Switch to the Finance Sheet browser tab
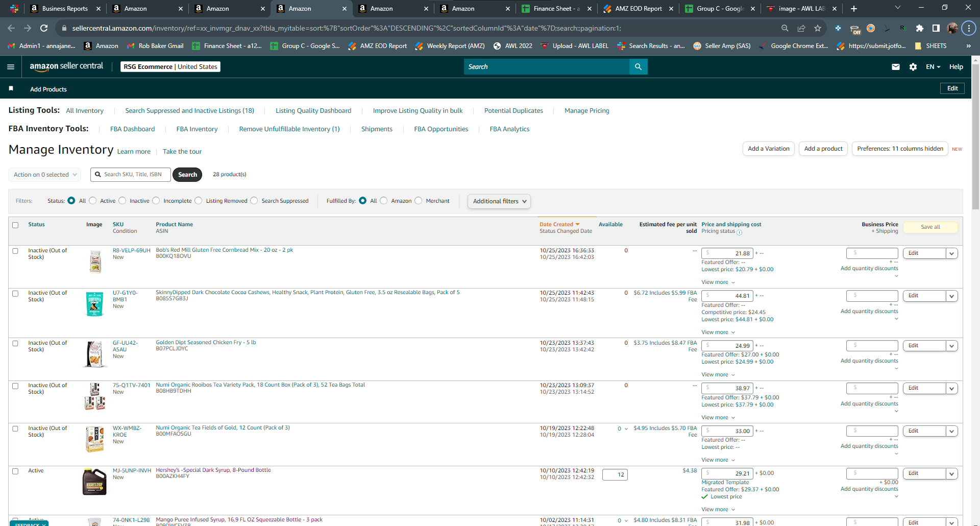980x526 pixels. tap(556, 9)
